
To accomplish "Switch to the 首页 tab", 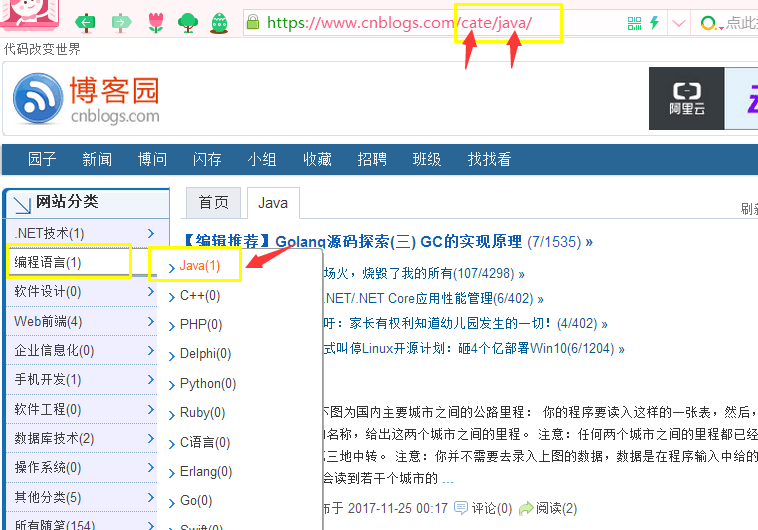I will [x=213, y=203].
